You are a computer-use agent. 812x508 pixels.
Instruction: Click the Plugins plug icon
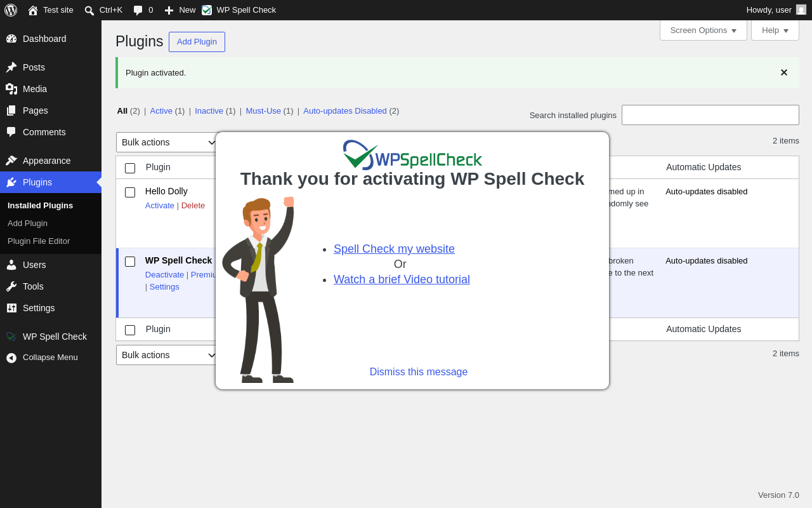11,182
